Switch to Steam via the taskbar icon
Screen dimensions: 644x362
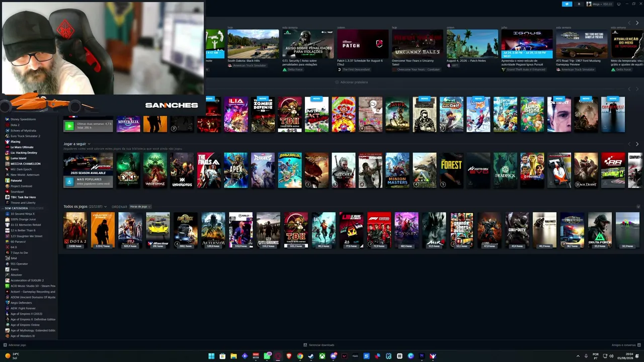pos(311,356)
